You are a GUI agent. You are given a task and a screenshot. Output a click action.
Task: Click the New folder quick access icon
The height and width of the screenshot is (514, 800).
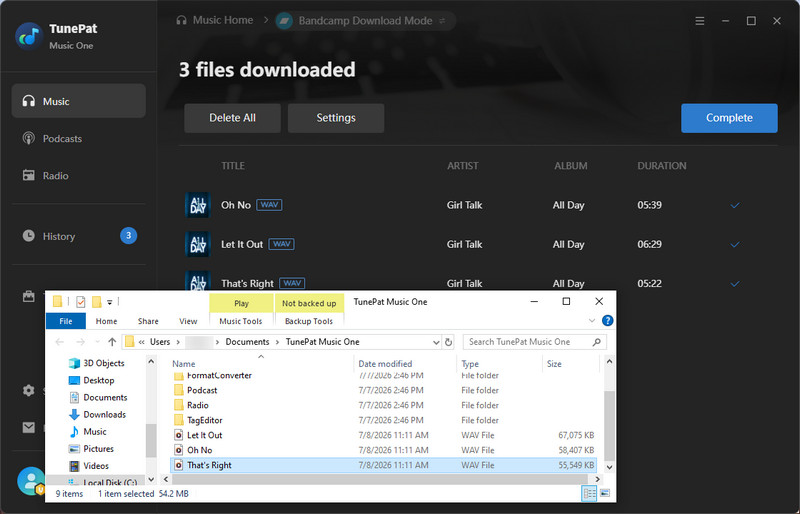click(96, 302)
